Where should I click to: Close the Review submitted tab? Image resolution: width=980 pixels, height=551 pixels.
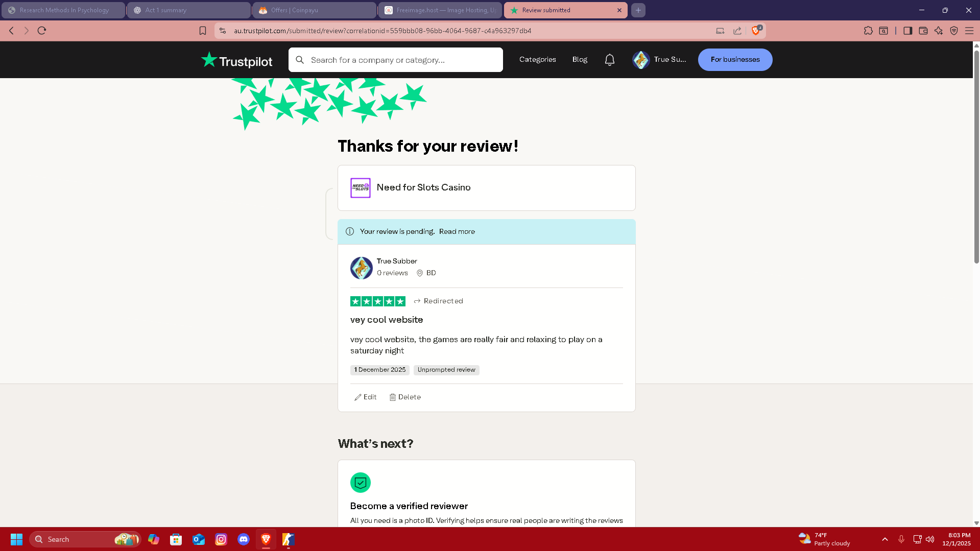point(619,10)
